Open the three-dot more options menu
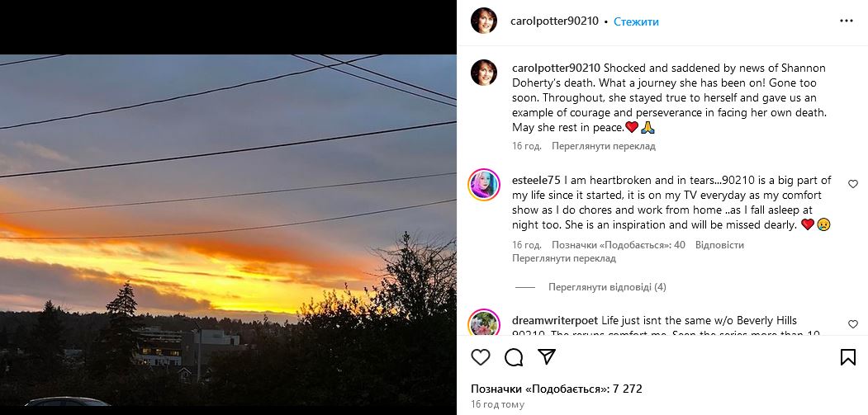The height and width of the screenshot is (415, 868). tap(847, 21)
